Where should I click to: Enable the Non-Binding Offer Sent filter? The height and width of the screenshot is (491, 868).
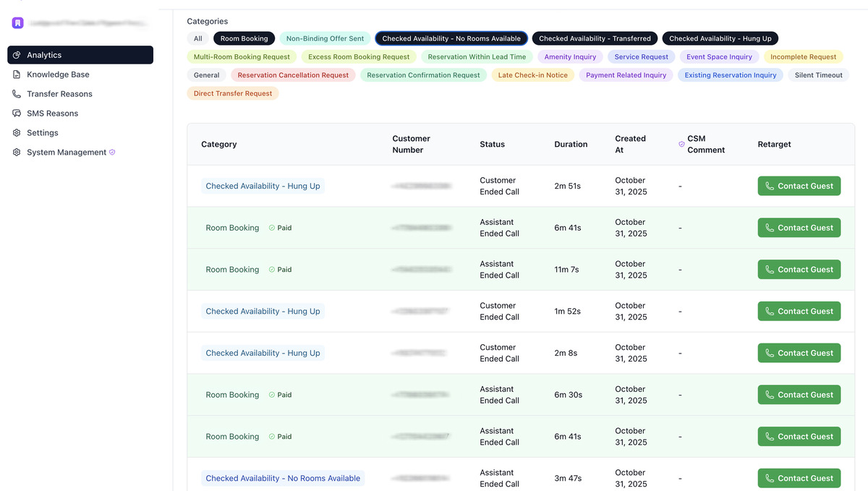325,38
